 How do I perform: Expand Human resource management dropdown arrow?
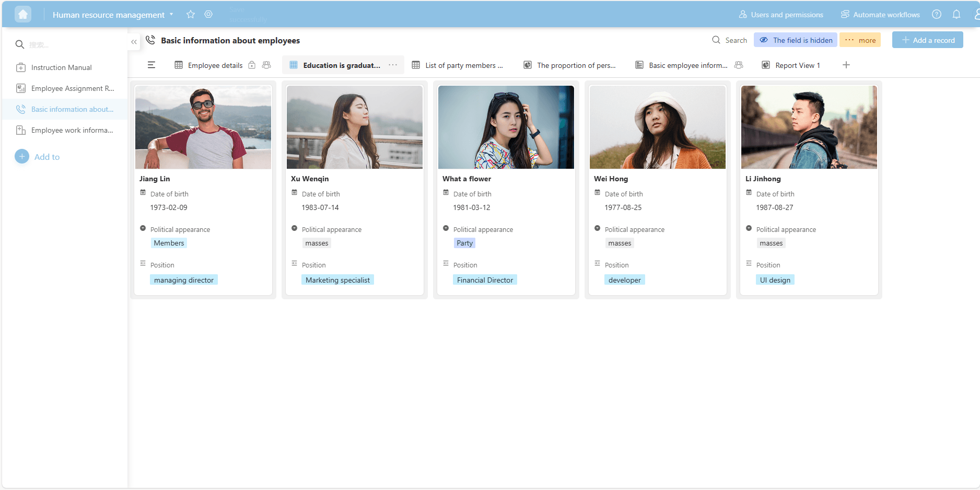click(x=171, y=15)
